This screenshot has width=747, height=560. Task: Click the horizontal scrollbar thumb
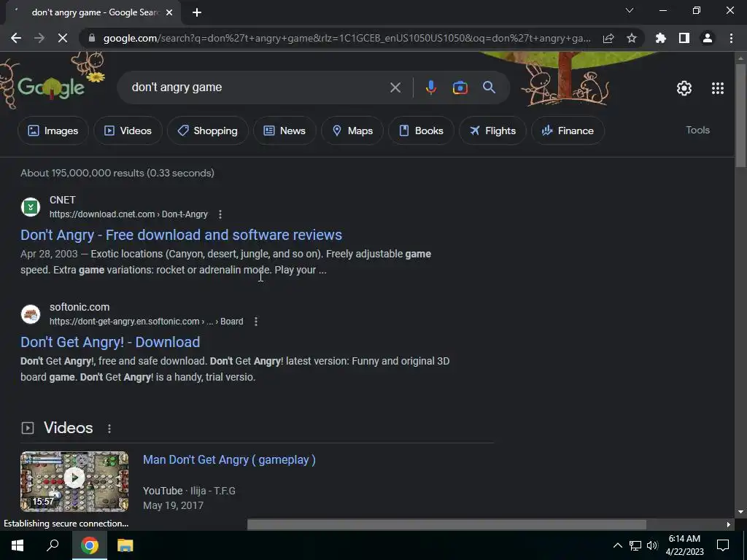coord(446,524)
